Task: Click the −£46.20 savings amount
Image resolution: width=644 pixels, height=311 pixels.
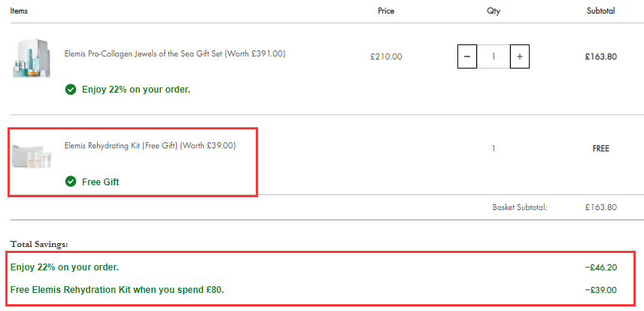Action: 601,267
